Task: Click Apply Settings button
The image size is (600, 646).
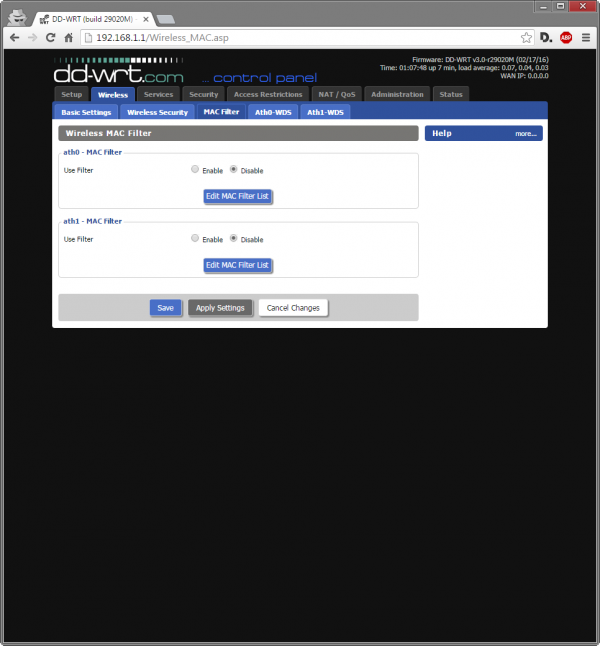Action: pos(220,308)
